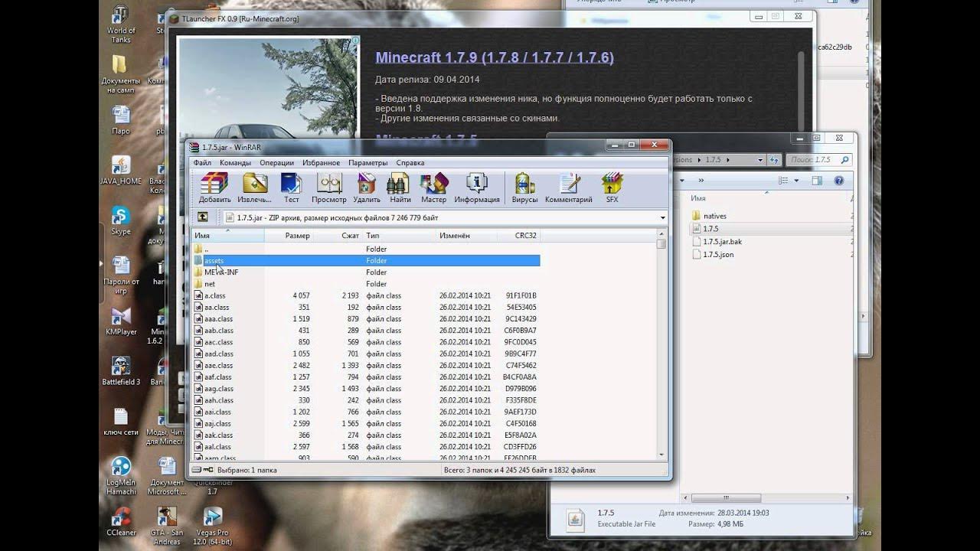Open the Мастер (Wizard) toolbar icon
Image resolution: width=980 pixels, height=551 pixels.
click(433, 187)
